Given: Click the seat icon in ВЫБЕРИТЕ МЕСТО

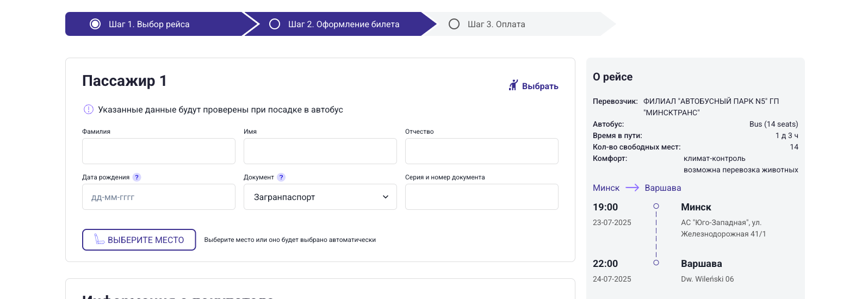Looking at the screenshot, I should click(100, 239).
